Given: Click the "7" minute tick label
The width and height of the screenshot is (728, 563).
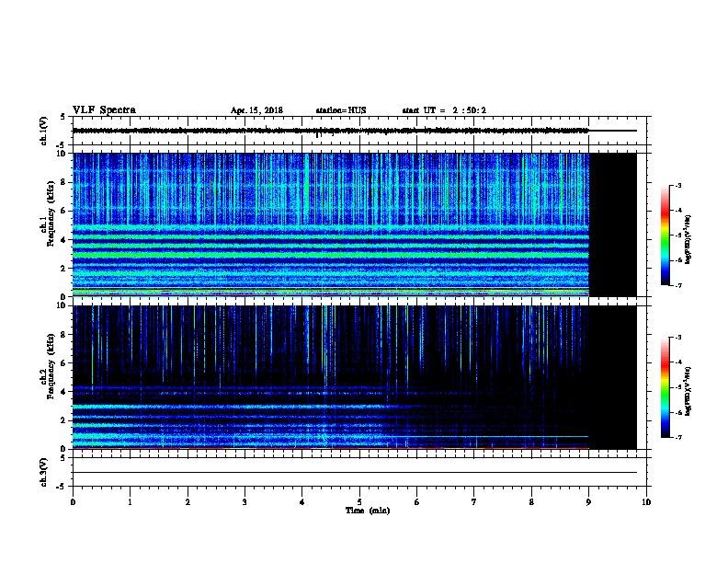Looking at the screenshot, I should tap(474, 502).
